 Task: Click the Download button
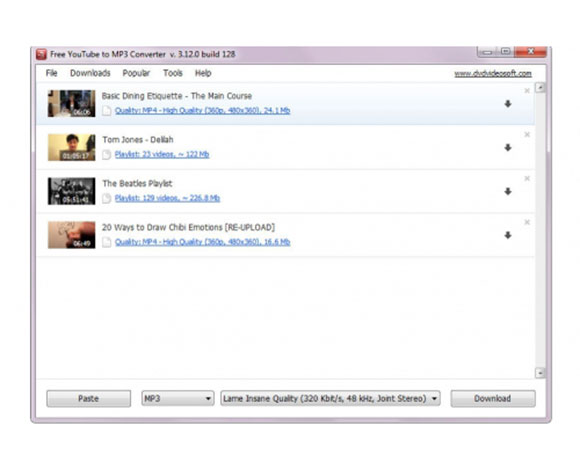(x=493, y=399)
